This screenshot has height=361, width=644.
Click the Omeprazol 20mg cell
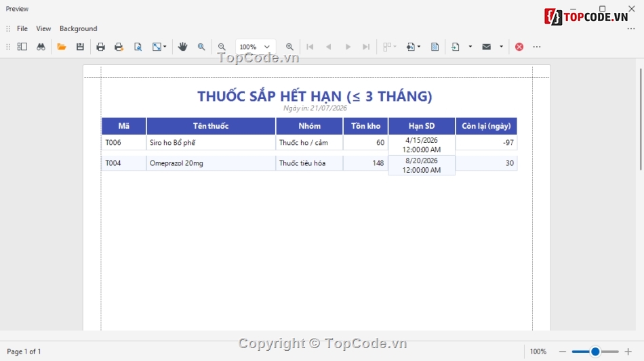211,163
